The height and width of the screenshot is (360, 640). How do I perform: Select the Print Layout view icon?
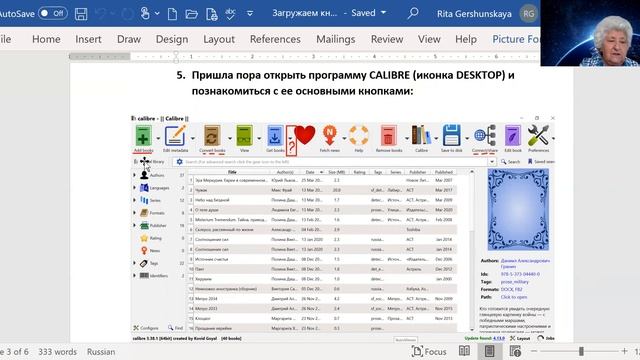point(489,351)
